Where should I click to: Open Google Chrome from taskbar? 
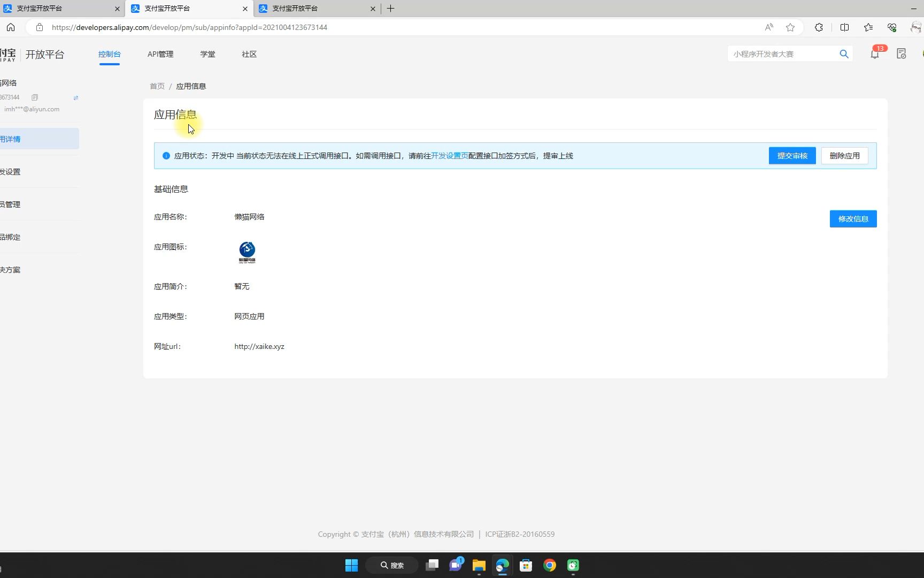tap(550, 565)
